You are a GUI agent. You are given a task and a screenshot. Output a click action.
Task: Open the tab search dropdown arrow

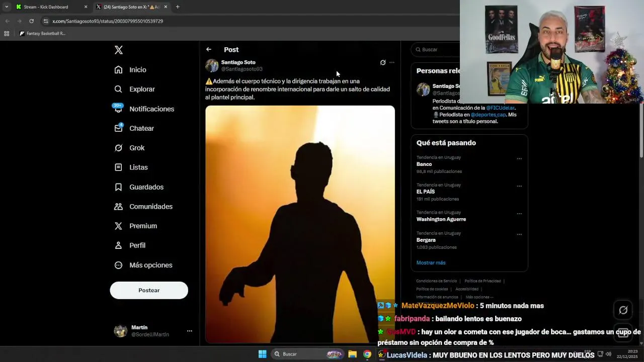pyautogui.click(x=6, y=7)
